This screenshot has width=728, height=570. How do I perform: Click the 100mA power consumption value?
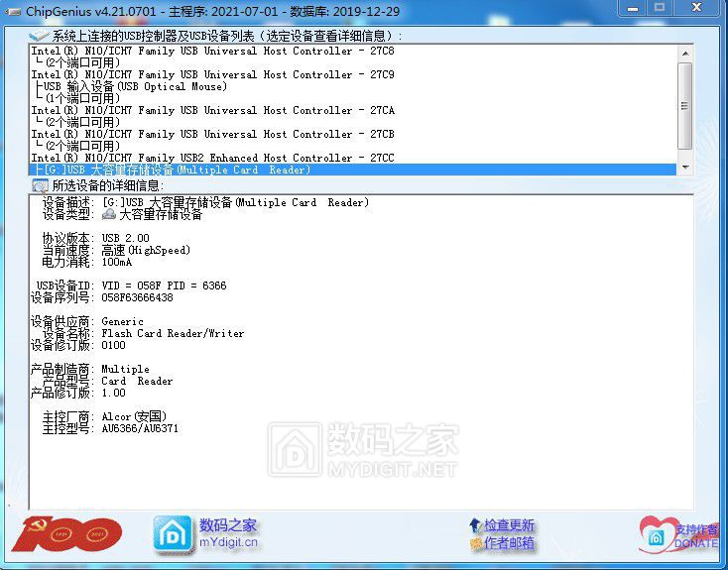(x=116, y=262)
